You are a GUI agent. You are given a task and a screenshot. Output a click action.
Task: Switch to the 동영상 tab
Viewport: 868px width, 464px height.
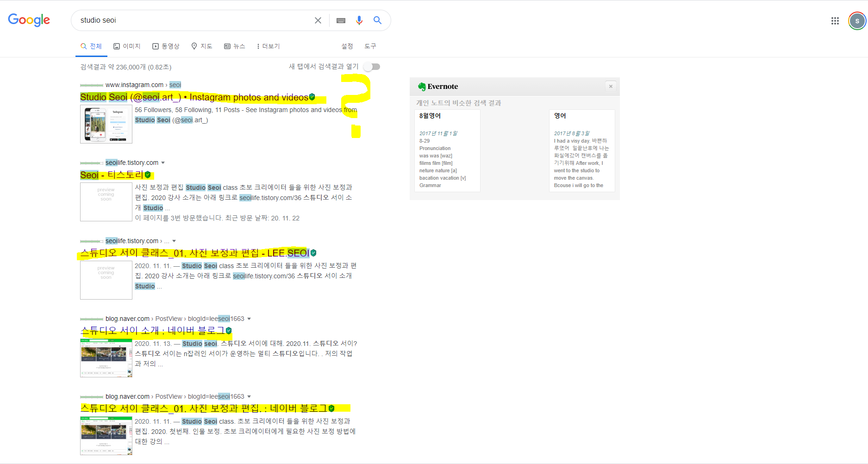[x=166, y=46]
